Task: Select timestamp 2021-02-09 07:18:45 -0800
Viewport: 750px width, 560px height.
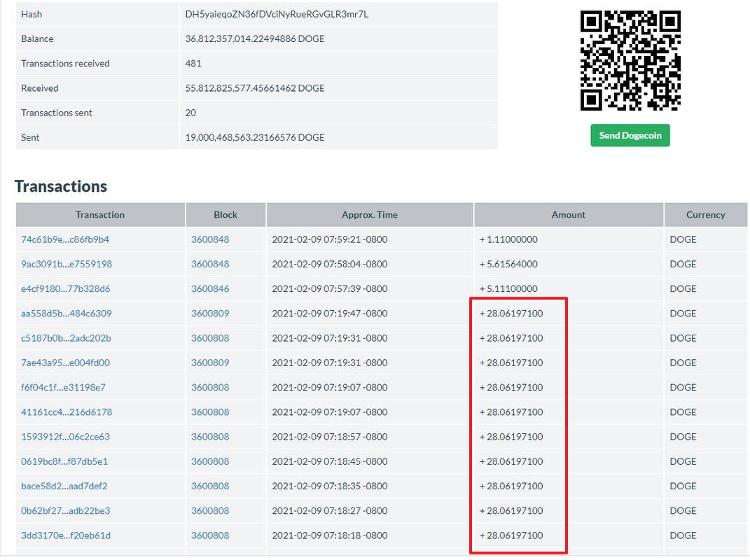Action: click(330, 462)
